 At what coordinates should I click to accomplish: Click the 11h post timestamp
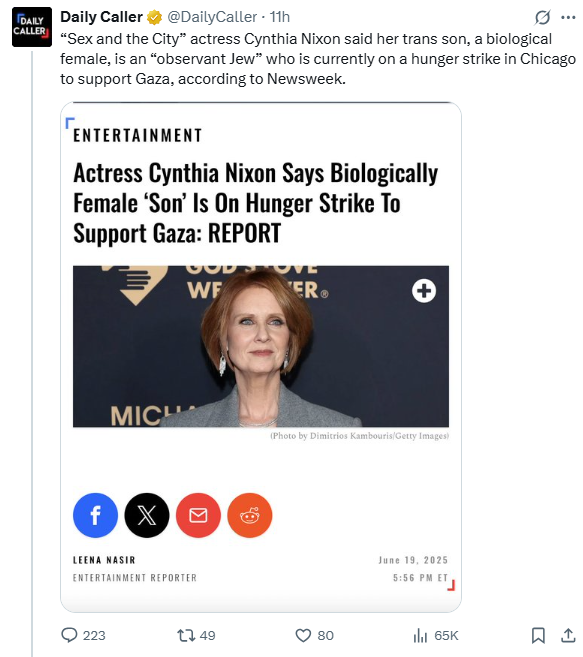[x=280, y=17]
